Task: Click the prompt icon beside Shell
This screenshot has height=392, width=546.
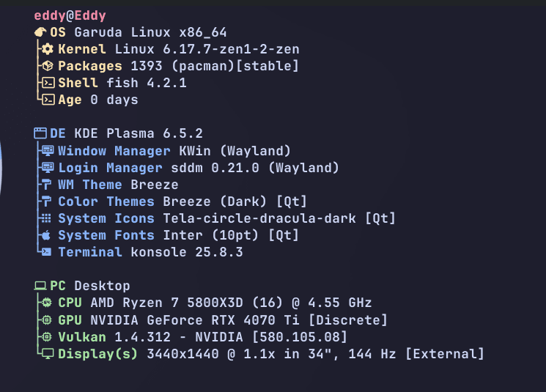Action: [x=48, y=83]
